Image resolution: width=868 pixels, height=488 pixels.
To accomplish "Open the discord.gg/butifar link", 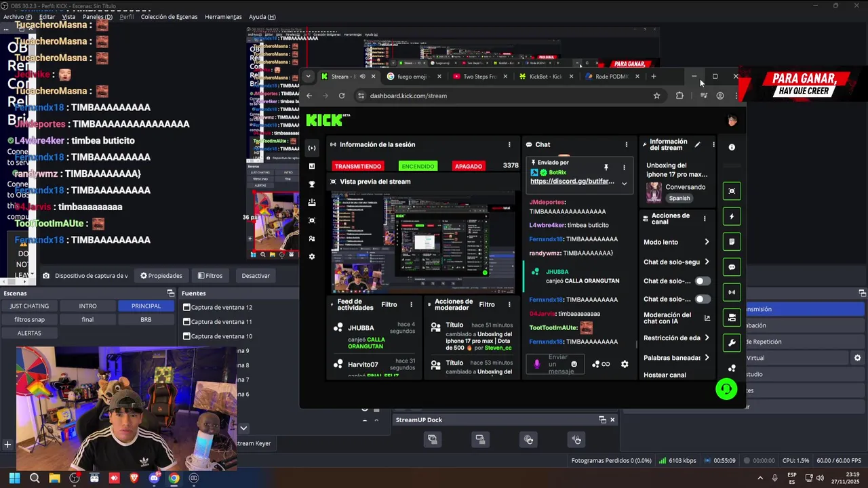I will [572, 182].
